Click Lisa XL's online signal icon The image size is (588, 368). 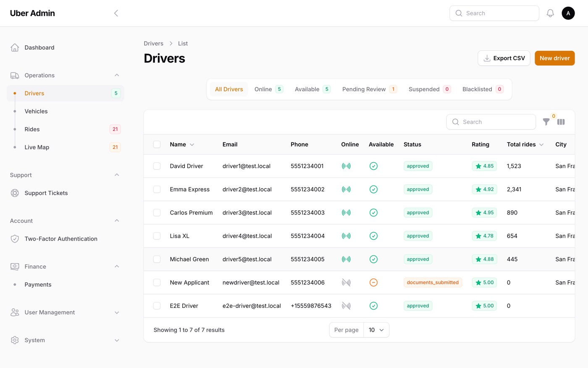point(346,236)
